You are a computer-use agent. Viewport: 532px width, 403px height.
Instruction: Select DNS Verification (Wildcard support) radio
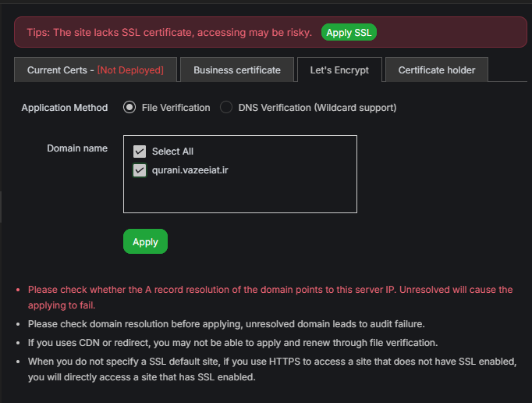[226, 107]
